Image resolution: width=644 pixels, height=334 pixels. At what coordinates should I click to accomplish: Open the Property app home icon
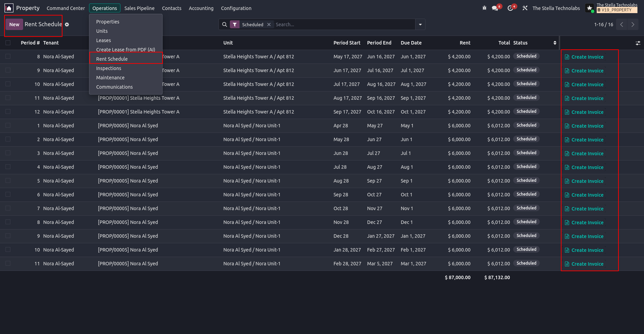pos(9,8)
